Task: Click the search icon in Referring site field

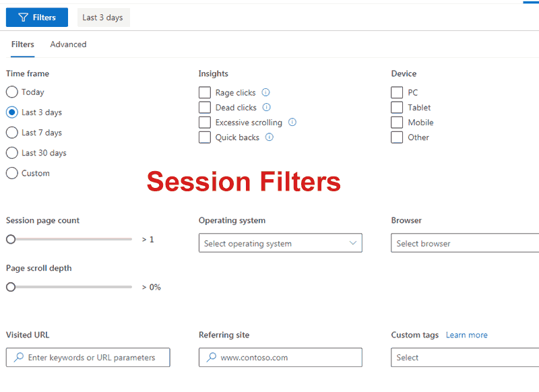Action: click(x=212, y=357)
